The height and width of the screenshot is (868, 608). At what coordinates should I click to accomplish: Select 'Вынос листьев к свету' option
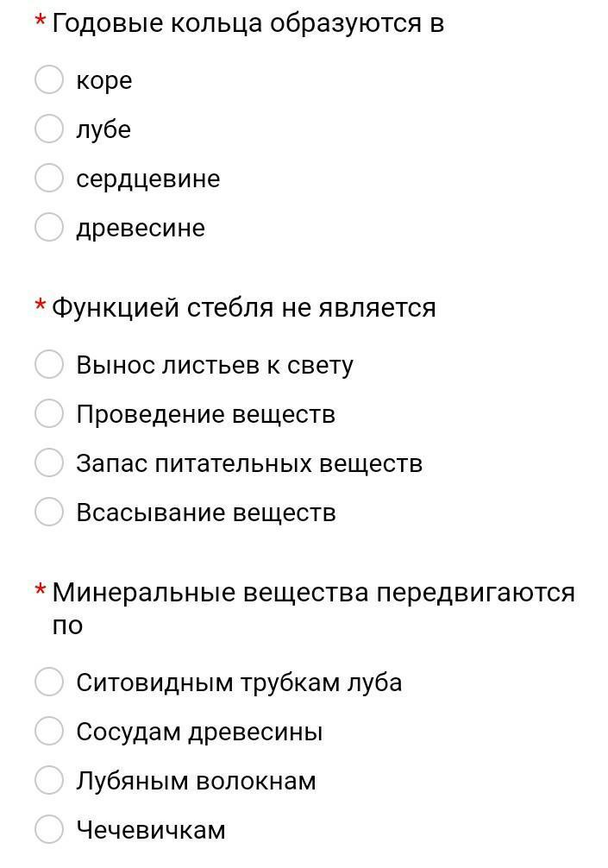click(x=49, y=364)
